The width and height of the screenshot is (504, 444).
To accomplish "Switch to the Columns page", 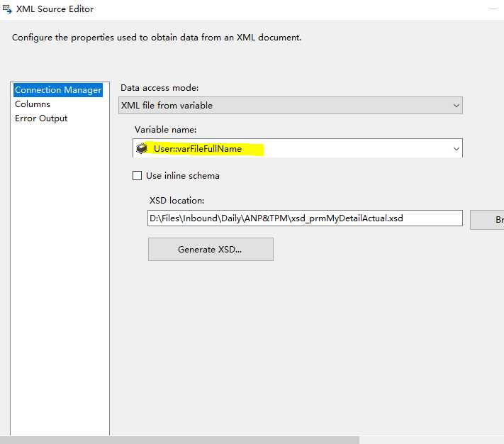I will [x=33, y=104].
